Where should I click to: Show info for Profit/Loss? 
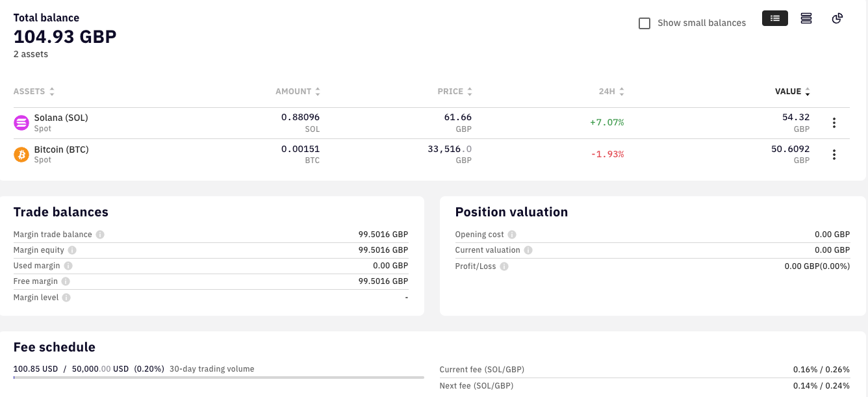(x=504, y=266)
